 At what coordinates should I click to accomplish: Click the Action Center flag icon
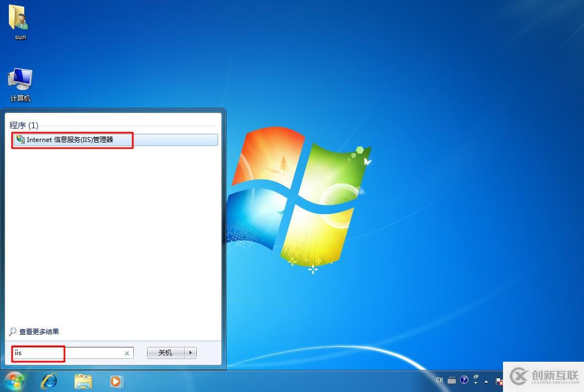(x=499, y=381)
